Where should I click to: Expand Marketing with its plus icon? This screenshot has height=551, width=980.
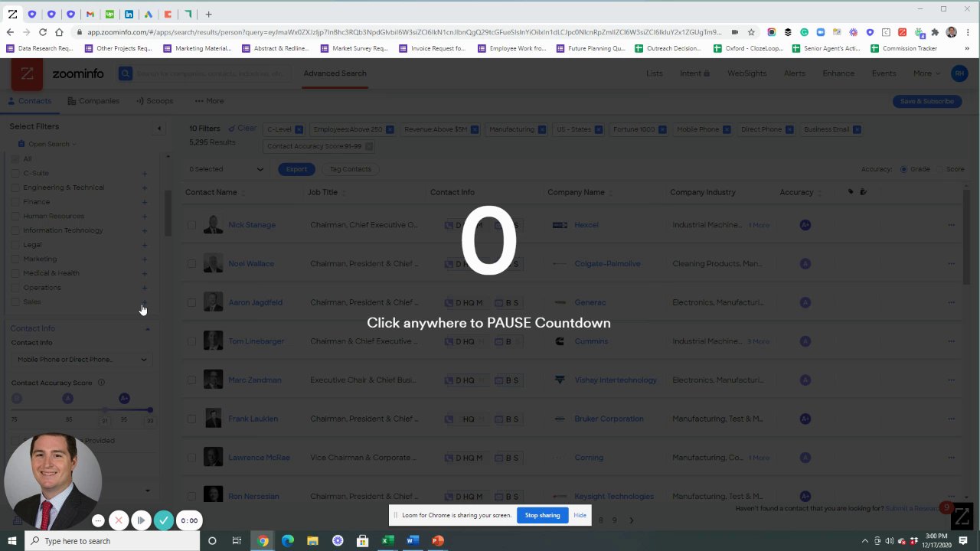click(145, 259)
